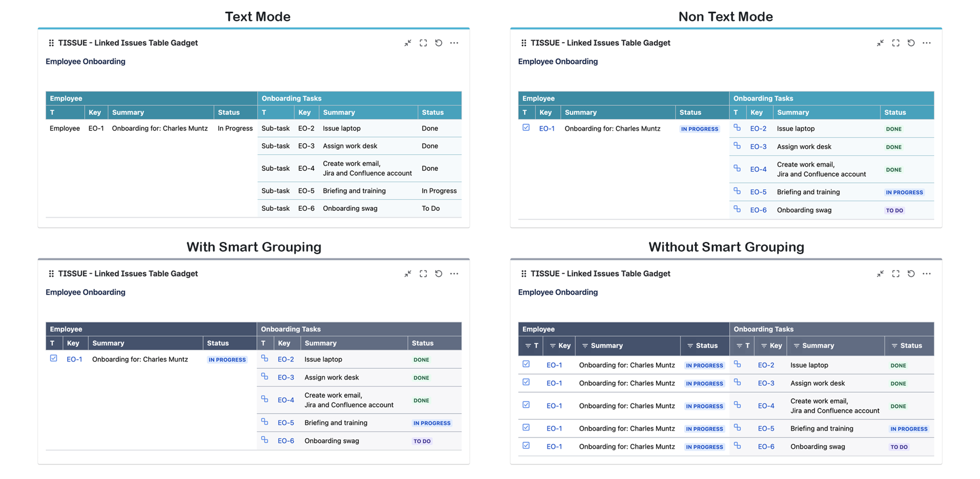Click task type checkbox icon for EO-1 in Non Text Mode
This screenshot has width=980, height=479.
click(526, 128)
